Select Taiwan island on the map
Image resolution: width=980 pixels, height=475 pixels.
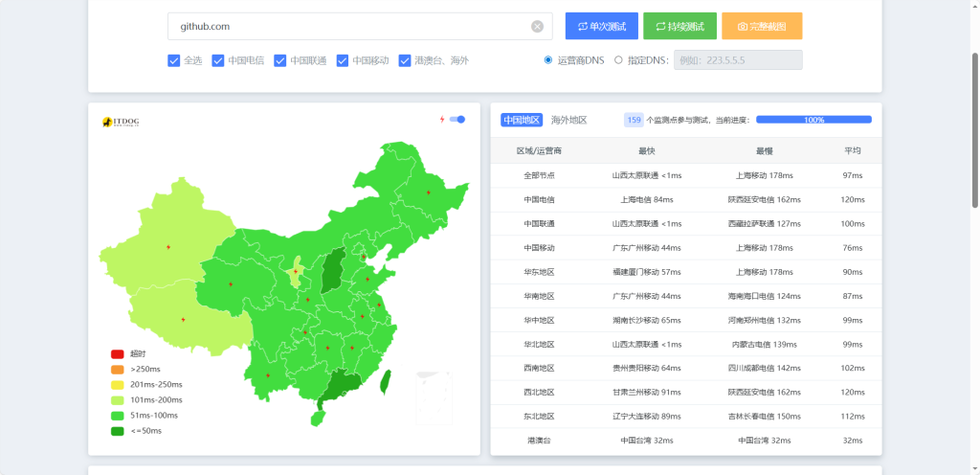(x=387, y=382)
